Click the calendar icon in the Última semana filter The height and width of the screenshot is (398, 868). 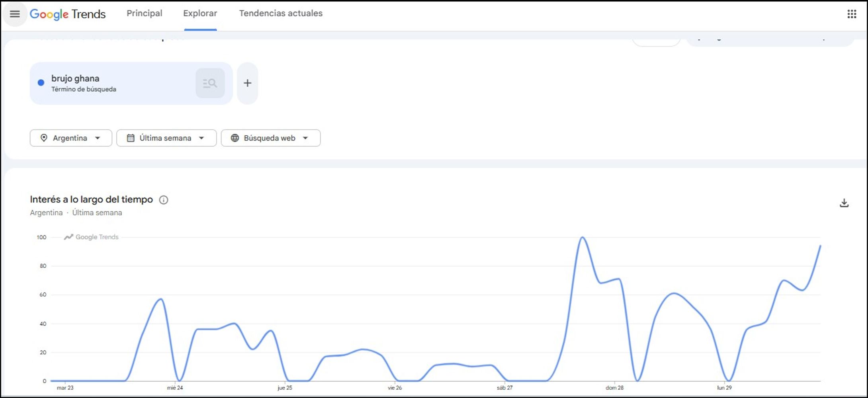[x=131, y=138]
